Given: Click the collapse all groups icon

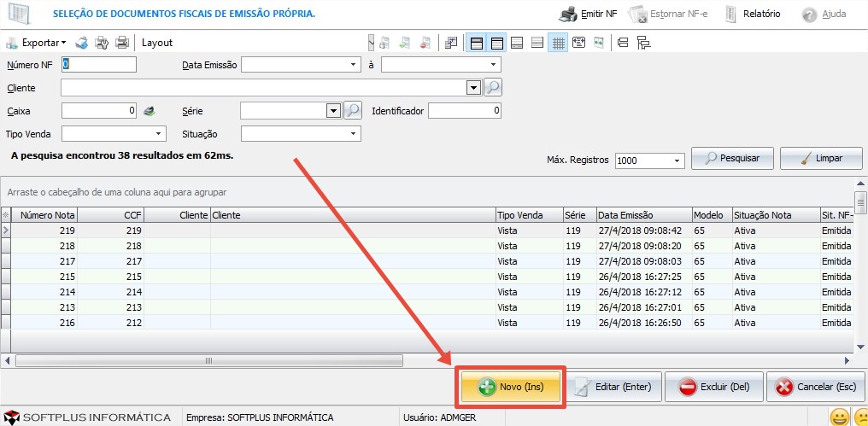Looking at the screenshot, I should (x=623, y=43).
